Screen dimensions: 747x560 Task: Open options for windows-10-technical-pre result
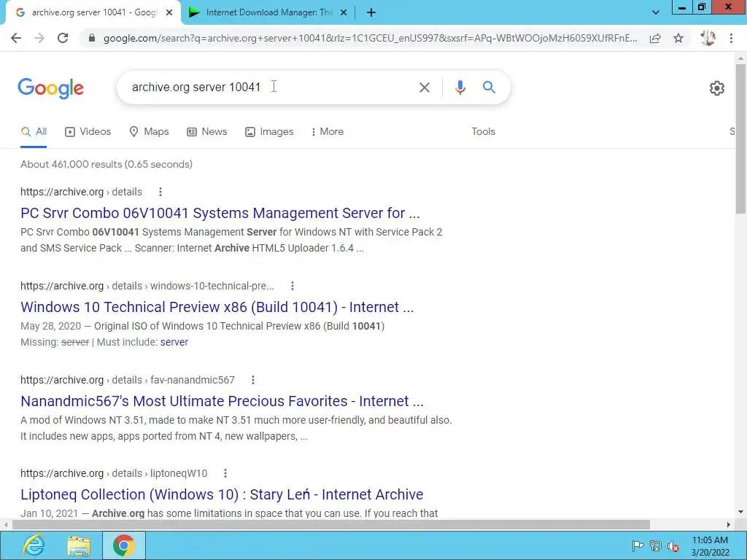293,286
